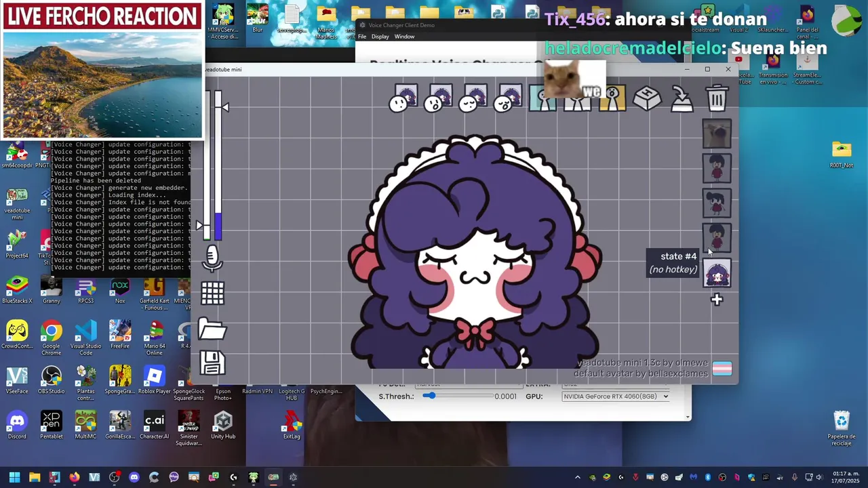This screenshot has width=868, height=488.
Task: Open Google Chrome desktop shortcut
Action: [52, 337]
